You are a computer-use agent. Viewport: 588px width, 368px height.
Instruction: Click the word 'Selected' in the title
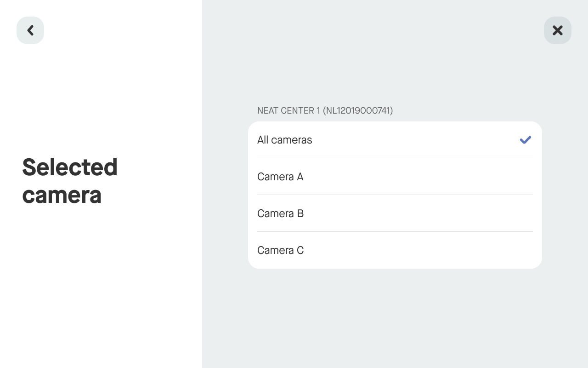coord(70,167)
